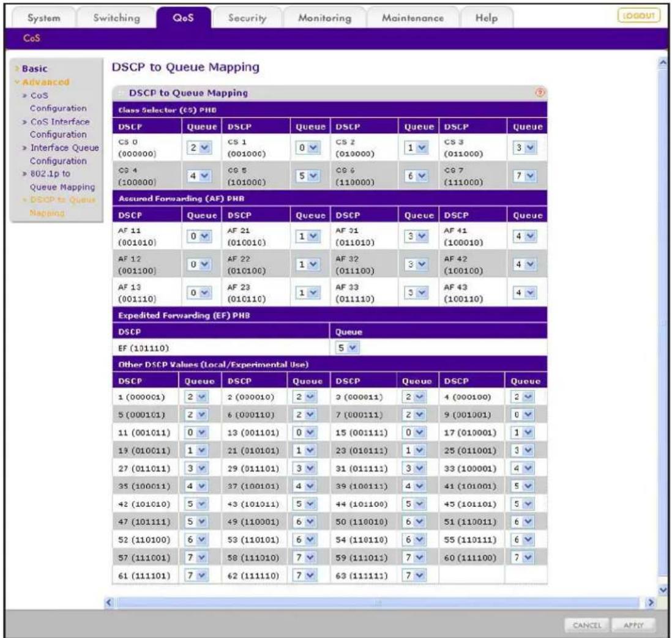Open queue dropdown for DSCP 39 (100111)
This screenshot has width=672, height=638.
[414, 486]
